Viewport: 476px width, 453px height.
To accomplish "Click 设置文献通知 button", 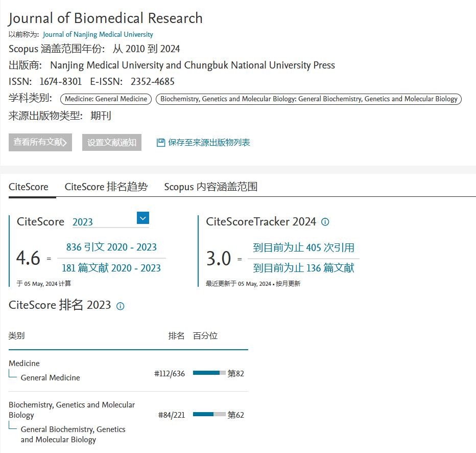I will pyautogui.click(x=112, y=143).
